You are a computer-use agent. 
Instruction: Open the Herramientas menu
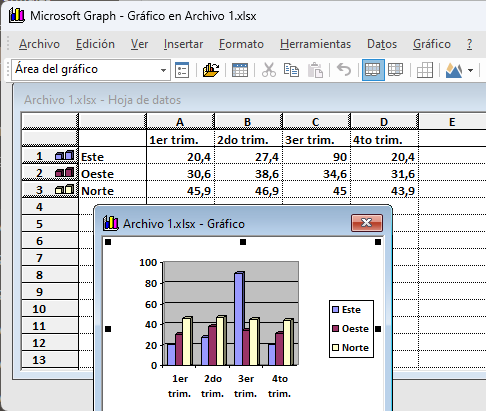315,44
